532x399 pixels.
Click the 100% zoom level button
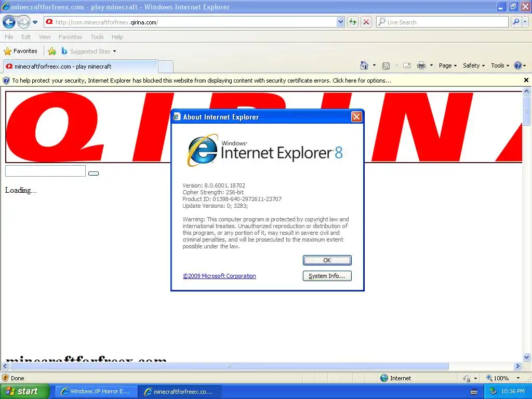click(x=498, y=378)
